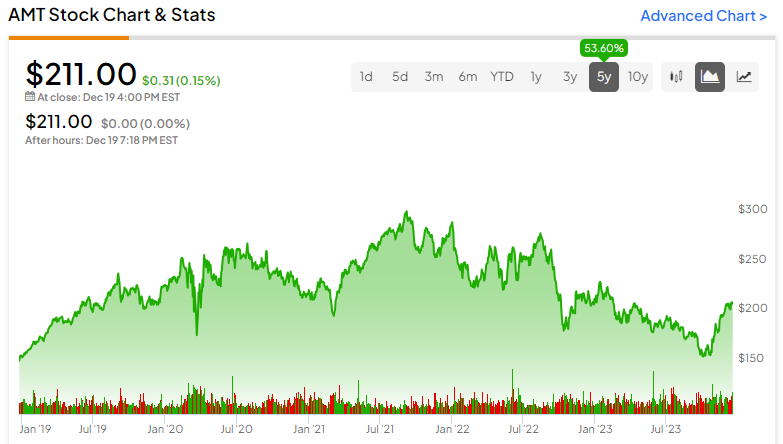Image resolution: width=783 pixels, height=444 pixels.
Task: Select YTD time range
Action: 502,76
